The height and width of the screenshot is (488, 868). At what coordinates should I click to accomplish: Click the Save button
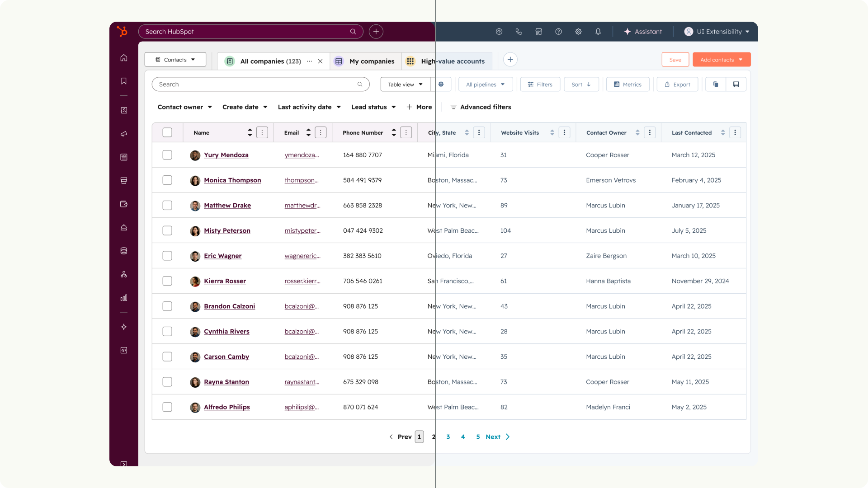[x=675, y=60]
